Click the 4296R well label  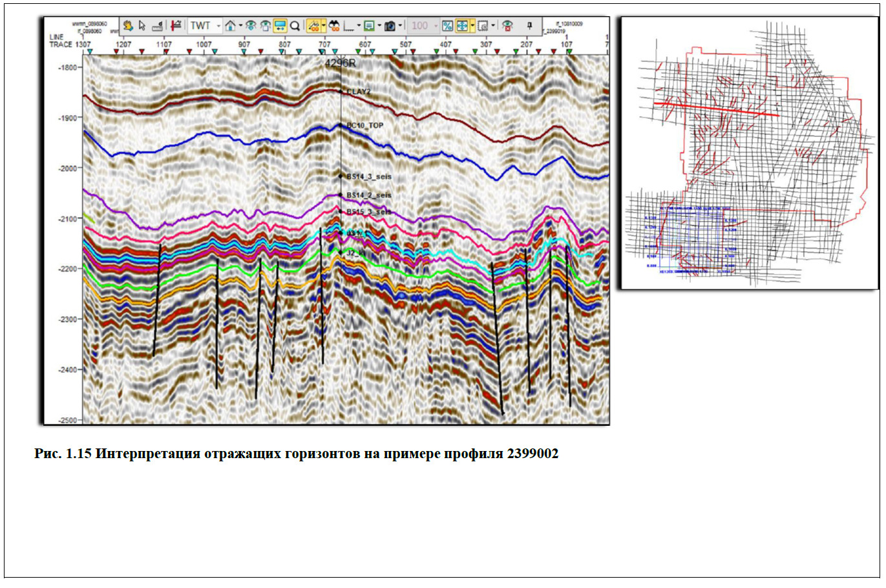coord(340,63)
